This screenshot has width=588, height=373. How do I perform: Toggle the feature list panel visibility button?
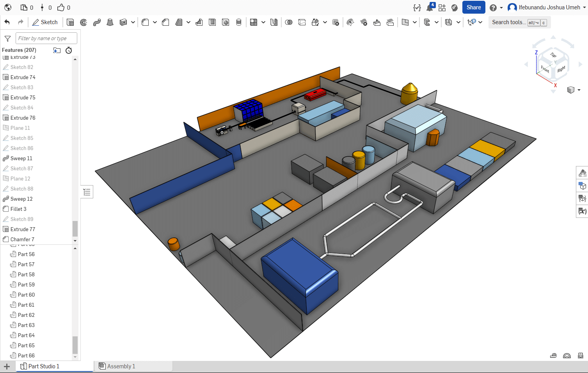(87, 192)
